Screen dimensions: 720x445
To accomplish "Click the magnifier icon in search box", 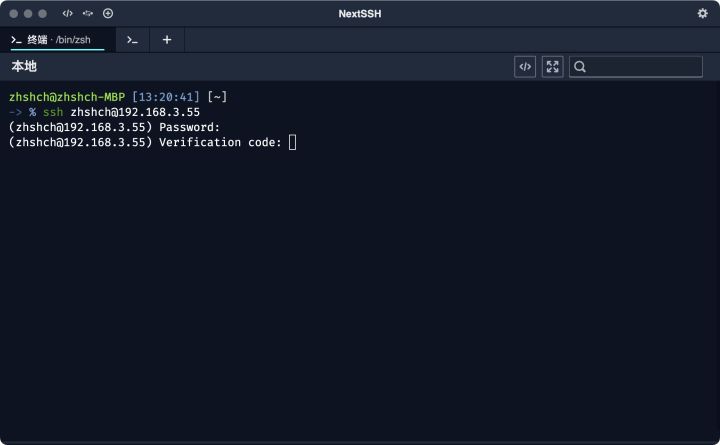I will coord(580,67).
